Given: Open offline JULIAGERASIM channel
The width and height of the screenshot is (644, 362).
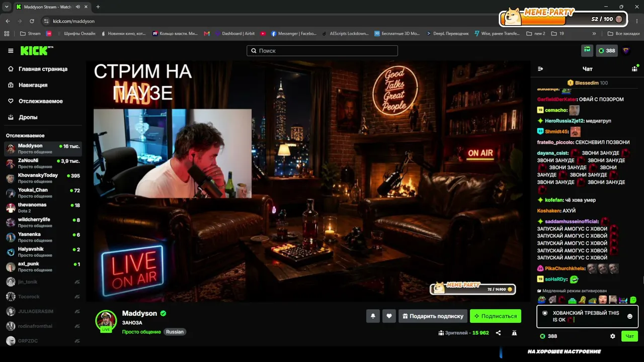Looking at the screenshot, I should coord(43,311).
